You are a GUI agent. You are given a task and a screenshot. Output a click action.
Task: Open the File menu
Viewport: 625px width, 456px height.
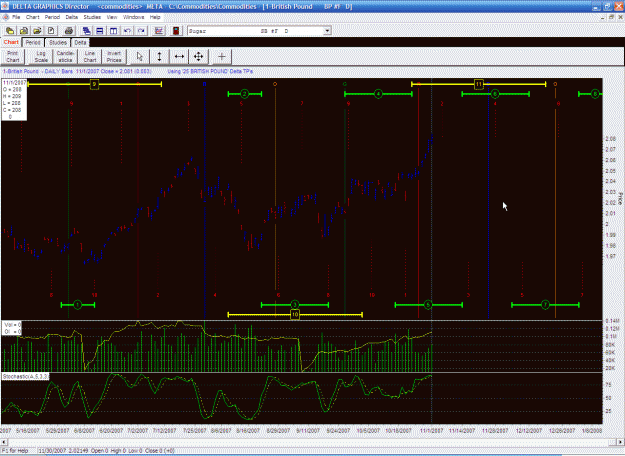16,17
